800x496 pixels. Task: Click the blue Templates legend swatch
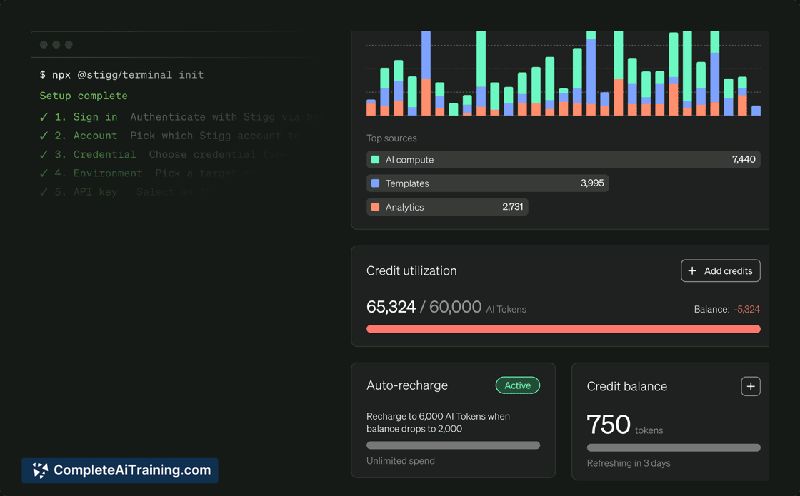[375, 183]
